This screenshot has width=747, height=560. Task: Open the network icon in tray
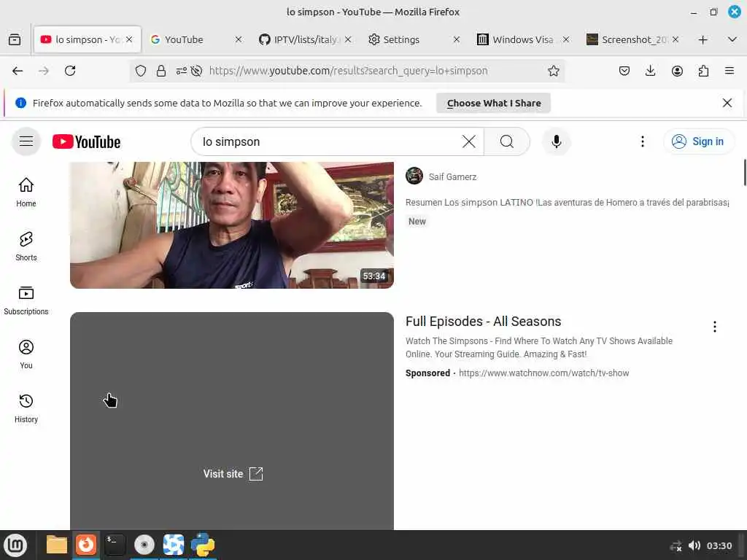point(676,545)
